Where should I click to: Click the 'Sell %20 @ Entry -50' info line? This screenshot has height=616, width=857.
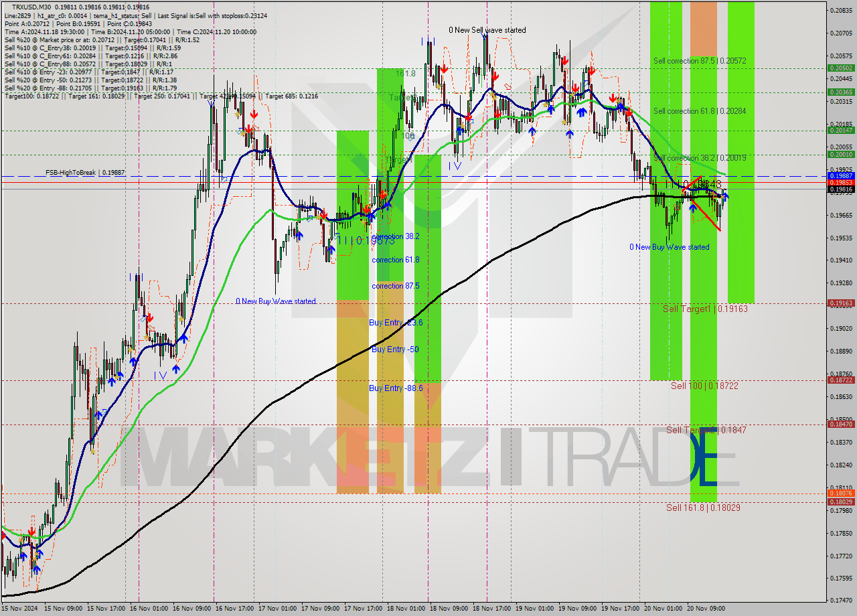pyautogui.click(x=90, y=80)
